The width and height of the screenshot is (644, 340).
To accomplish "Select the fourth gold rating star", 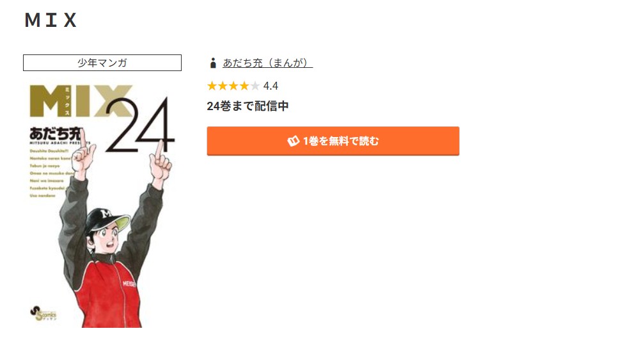I will 244,86.
